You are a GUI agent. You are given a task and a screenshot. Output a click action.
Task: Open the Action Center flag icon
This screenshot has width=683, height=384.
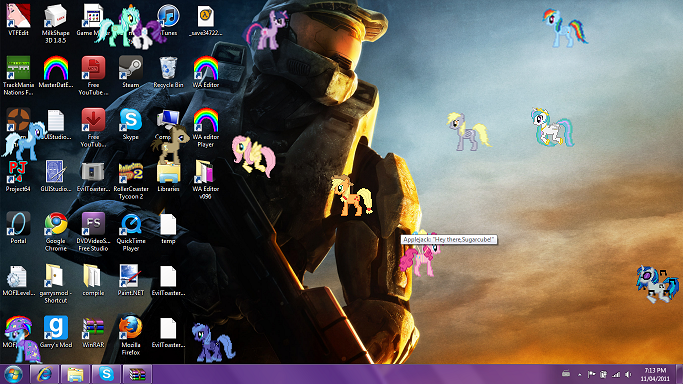592,374
